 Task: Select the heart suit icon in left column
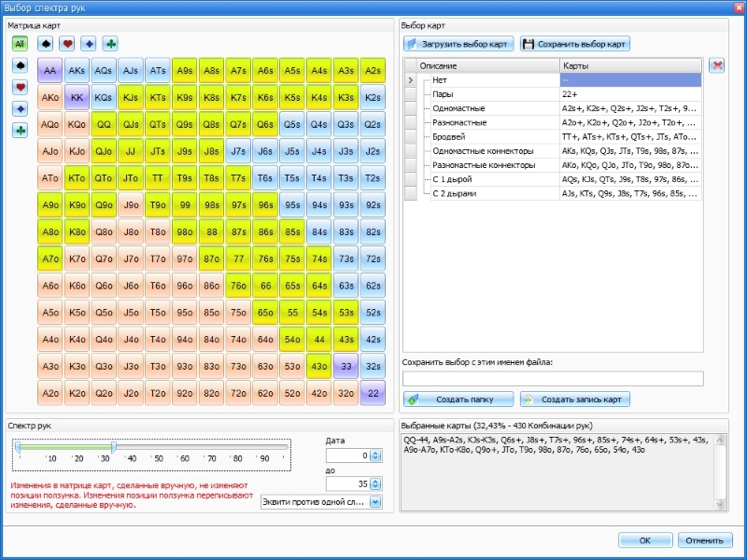(20, 87)
